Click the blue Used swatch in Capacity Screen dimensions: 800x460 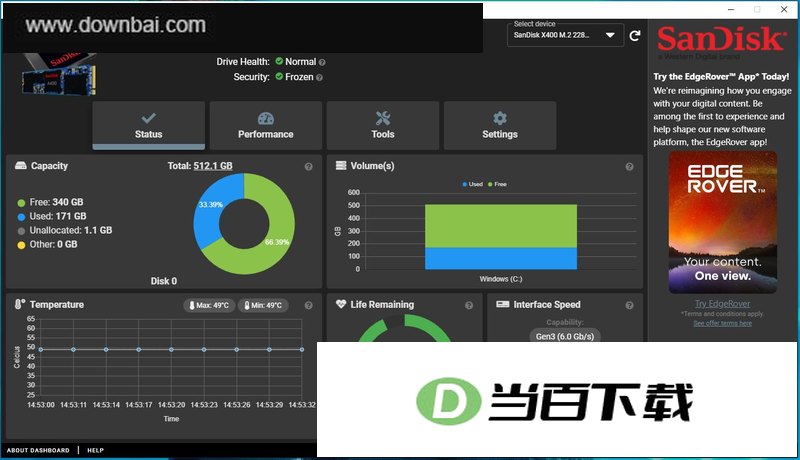pos(21,217)
